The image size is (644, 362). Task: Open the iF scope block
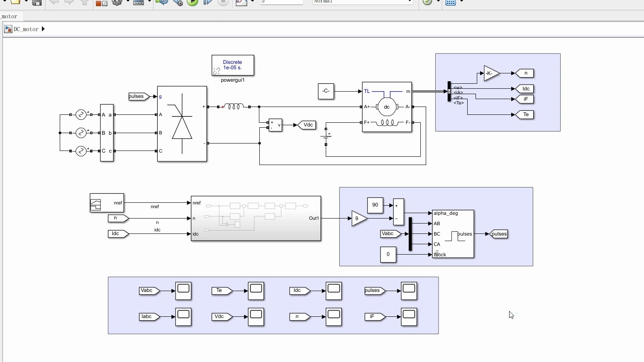(409, 317)
